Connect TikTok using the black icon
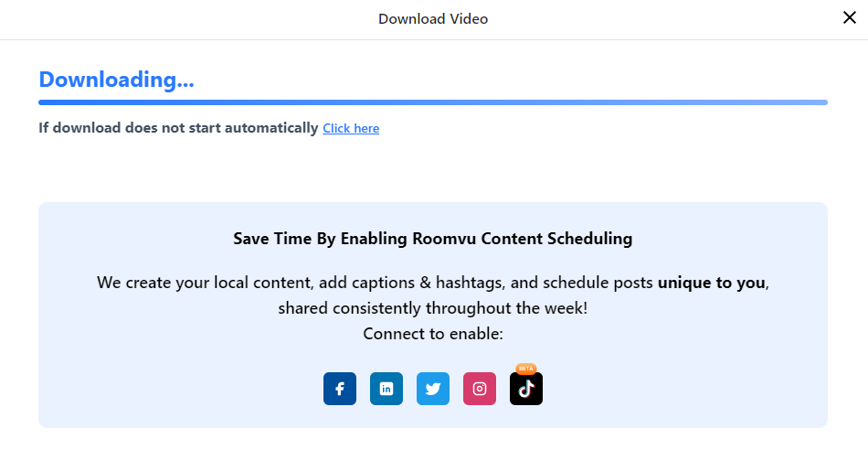The width and height of the screenshot is (868, 471). (x=525, y=389)
